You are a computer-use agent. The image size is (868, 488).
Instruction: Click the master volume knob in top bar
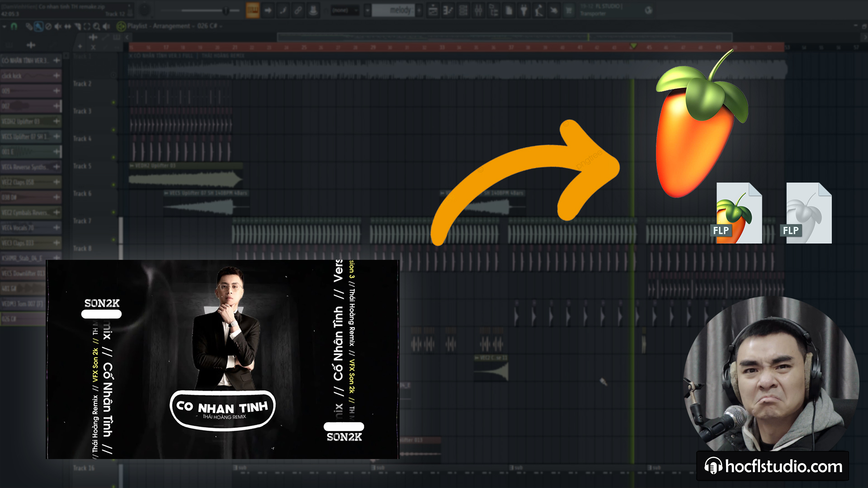tap(145, 9)
